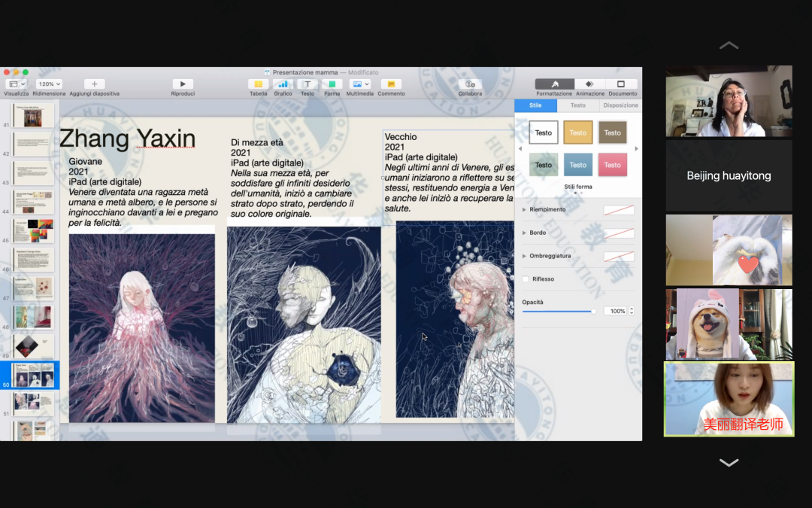Viewport: 812px width, 508px height.
Task: Apply the brown Testo shape style
Action: [x=612, y=132]
